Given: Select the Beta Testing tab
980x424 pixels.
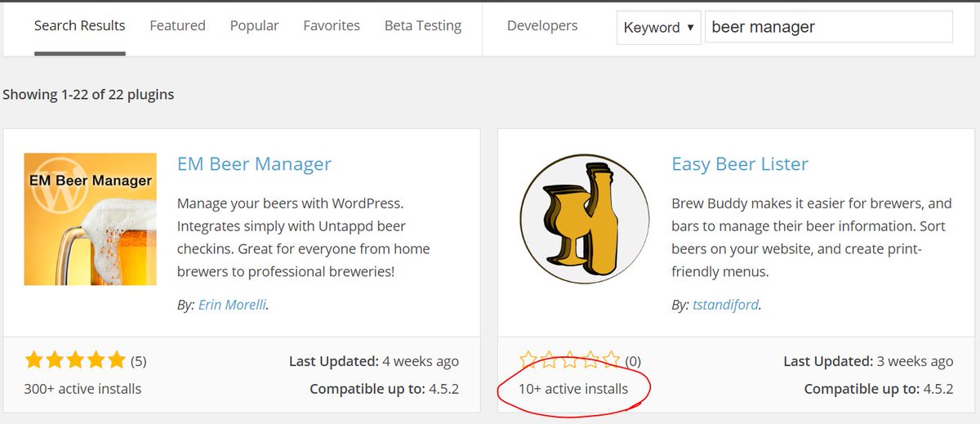Looking at the screenshot, I should click(x=422, y=26).
